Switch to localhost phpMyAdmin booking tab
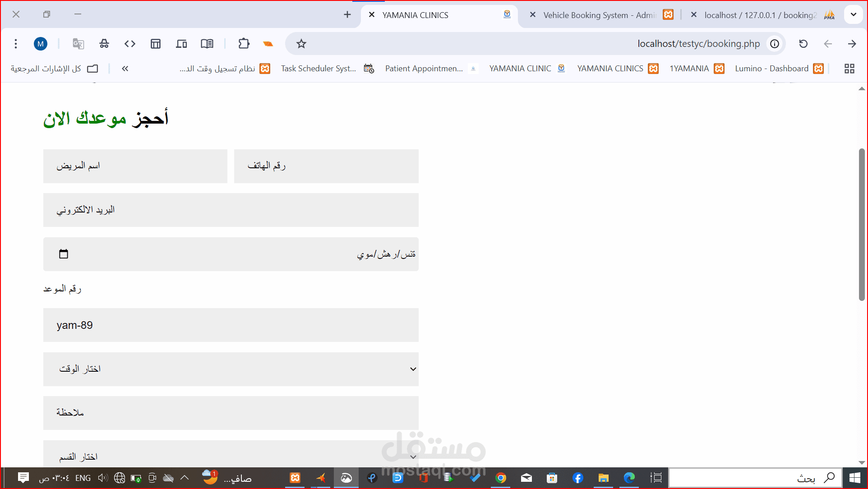Screen dimensions: 868x489 [760, 15]
